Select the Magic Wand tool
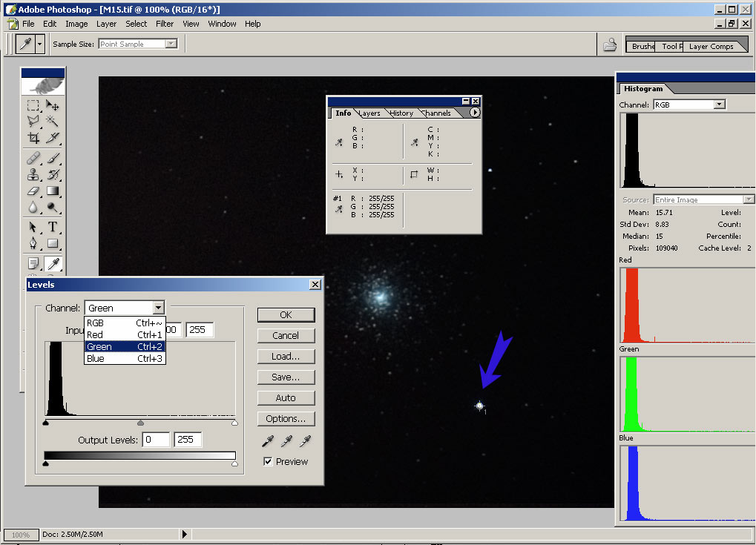This screenshot has width=756, height=545. click(53, 121)
